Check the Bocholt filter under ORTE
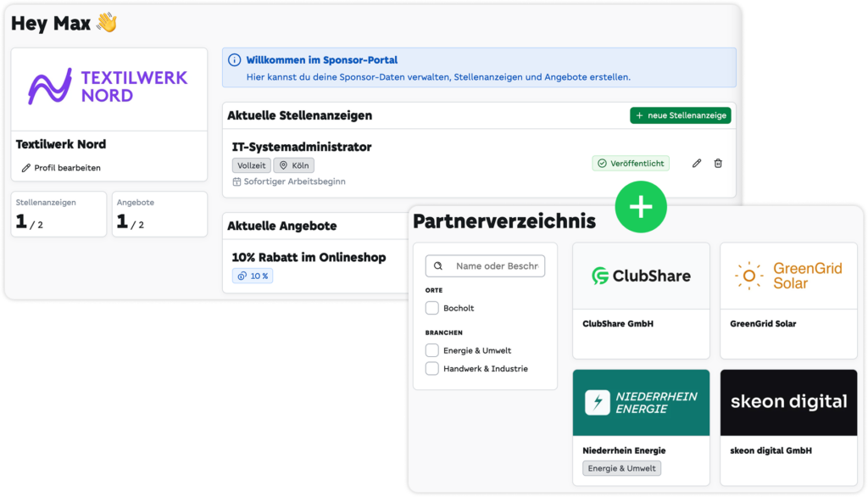Viewport: 868px width, 497px height. click(431, 308)
